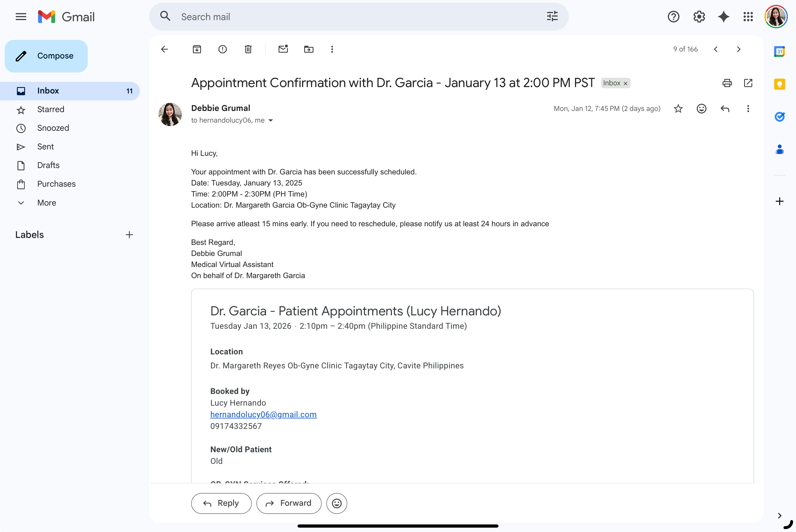Archive this email using the toolbar icon
796x532 pixels.
[x=197, y=49]
